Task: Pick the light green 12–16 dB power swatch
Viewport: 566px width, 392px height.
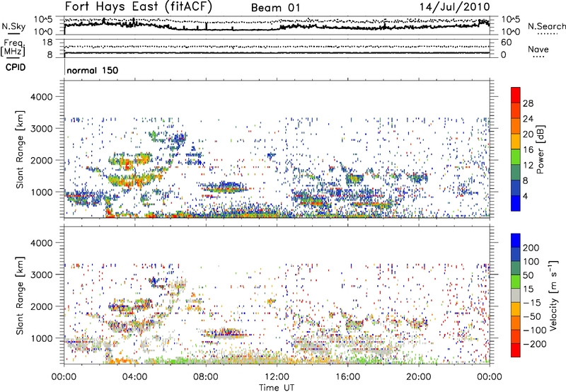Action: [516, 157]
